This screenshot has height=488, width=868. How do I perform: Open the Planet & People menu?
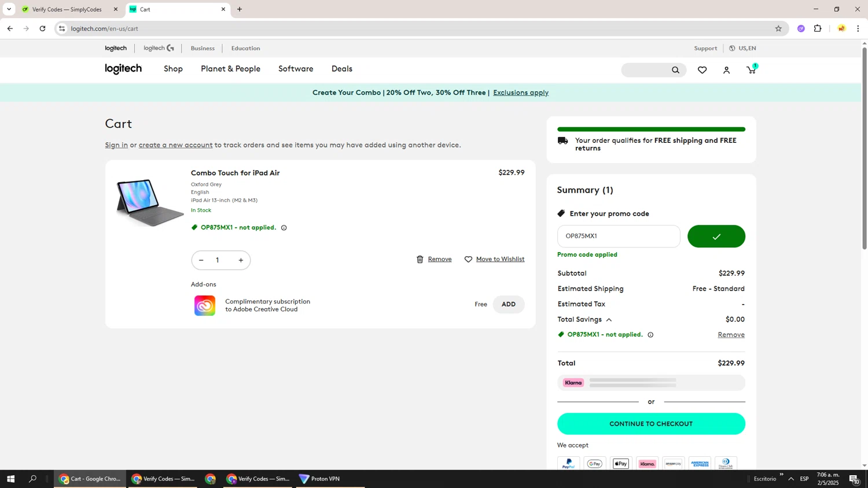coord(230,69)
